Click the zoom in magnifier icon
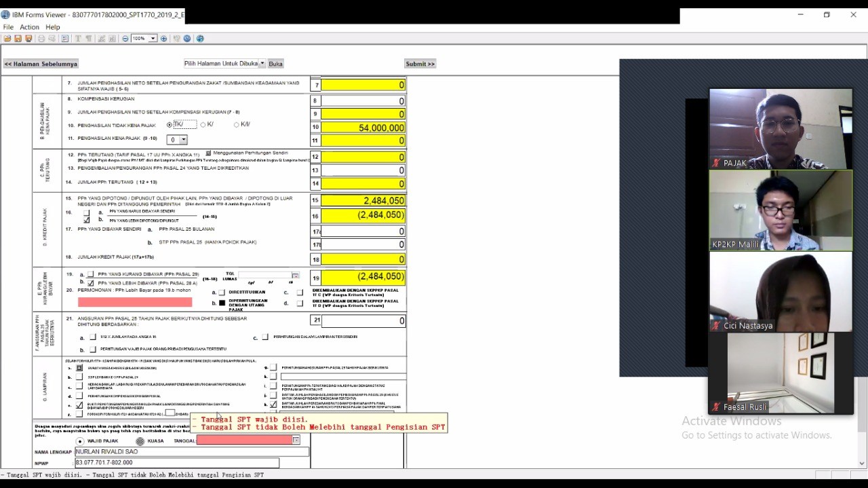Image resolution: width=868 pixels, height=488 pixels. coord(163,39)
